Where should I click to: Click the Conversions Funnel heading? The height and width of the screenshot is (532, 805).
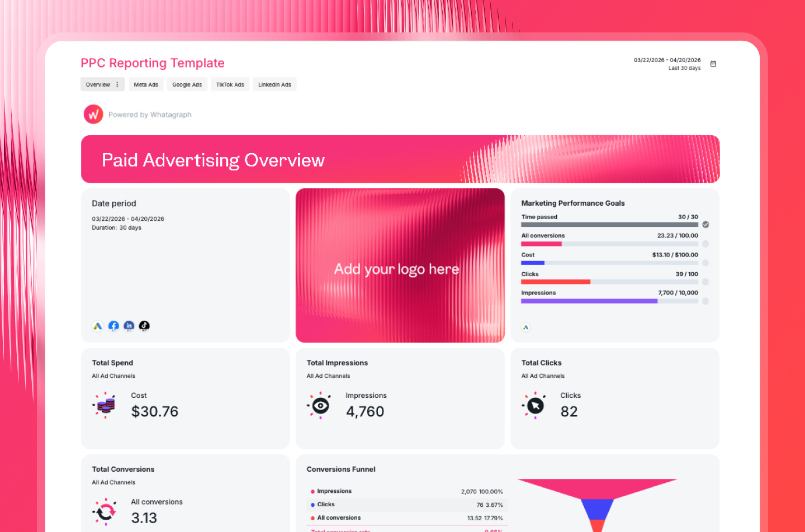[x=341, y=469]
